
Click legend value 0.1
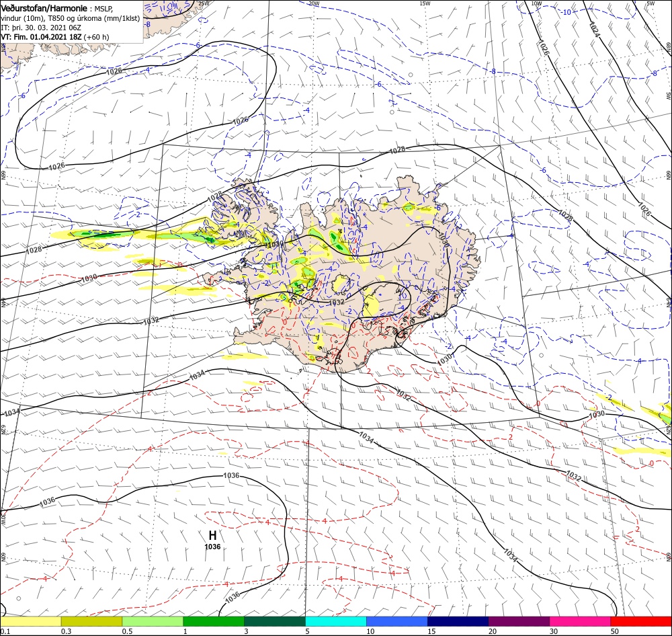tap(5, 631)
